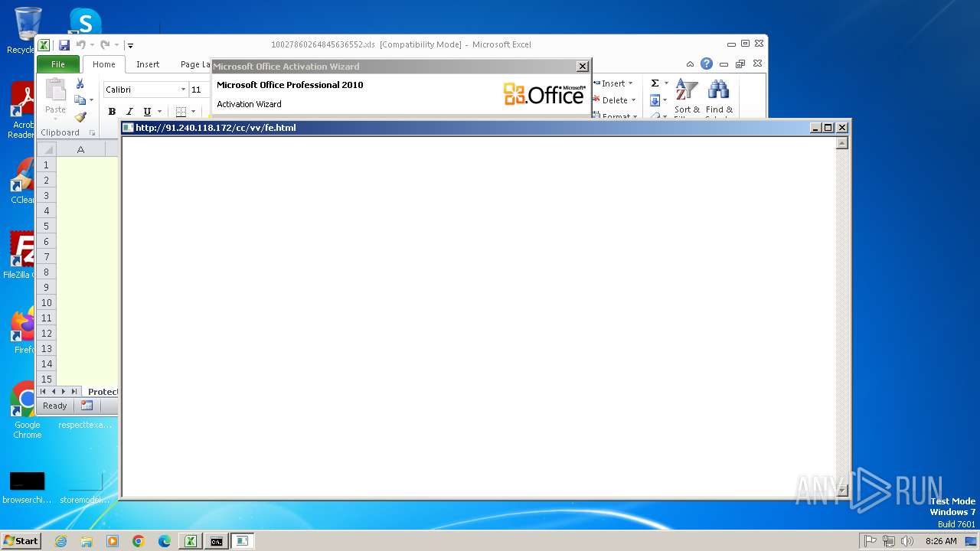Screen dimensions: 980x551
Task: Toggle Underline formatting
Action: (x=147, y=112)
